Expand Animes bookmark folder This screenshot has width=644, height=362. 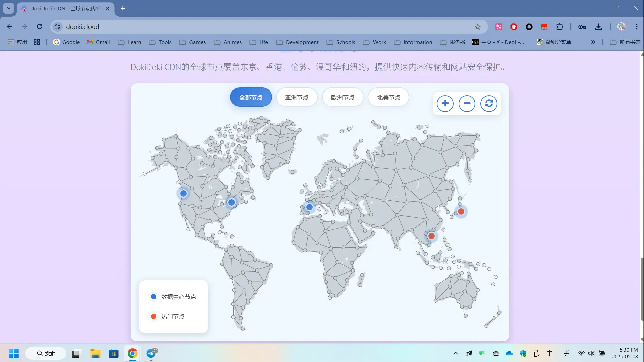coord(228,42)
